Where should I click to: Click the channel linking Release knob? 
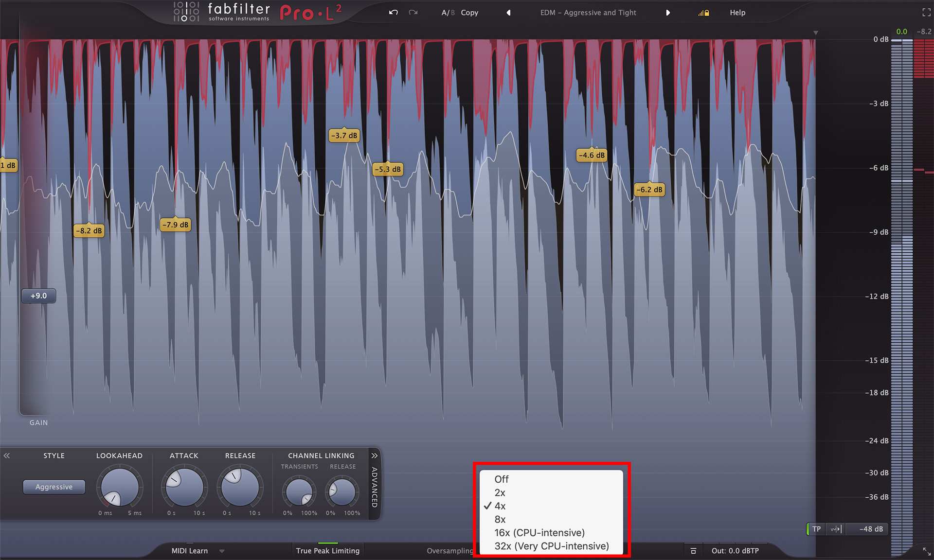pos(342,491)
